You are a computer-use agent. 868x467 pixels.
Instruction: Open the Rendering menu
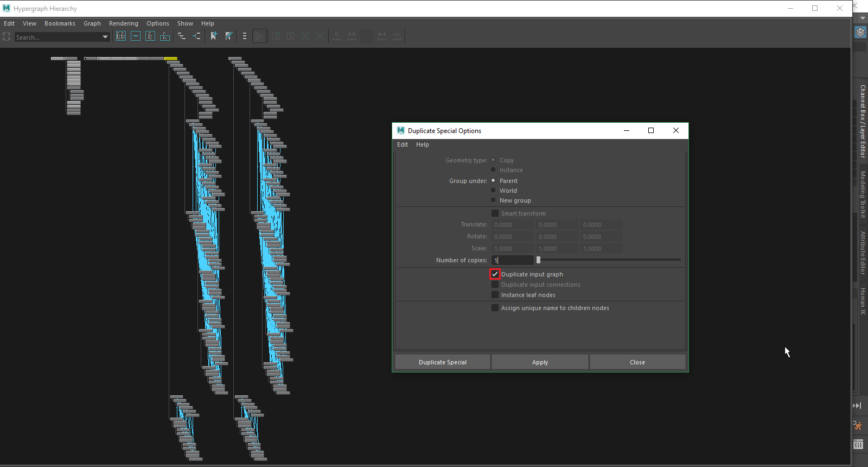click(x=124, y=23)
